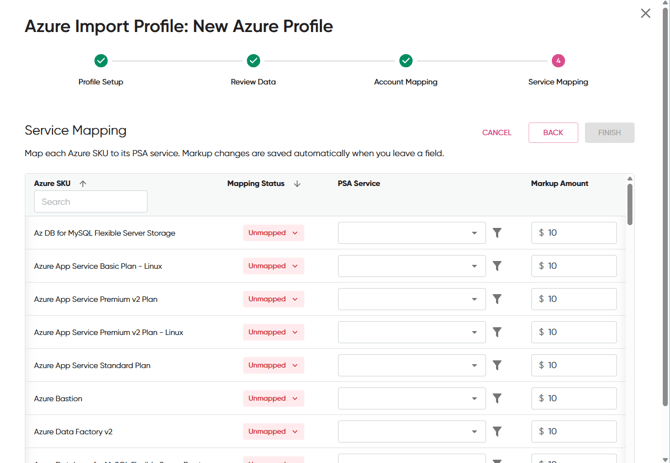Filter services for Azure App Service Standard Plan
This screenshot has height=463, width=670.
pos(497,365)
